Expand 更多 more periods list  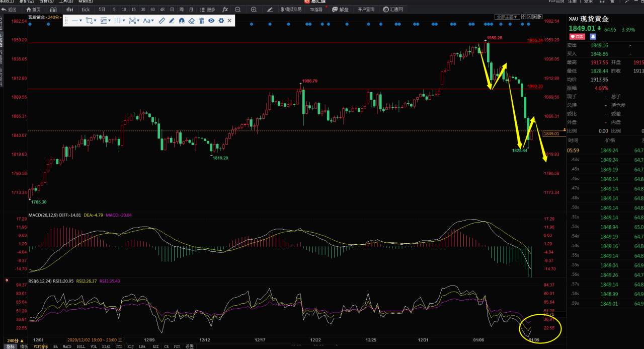[x=208, y=10]
